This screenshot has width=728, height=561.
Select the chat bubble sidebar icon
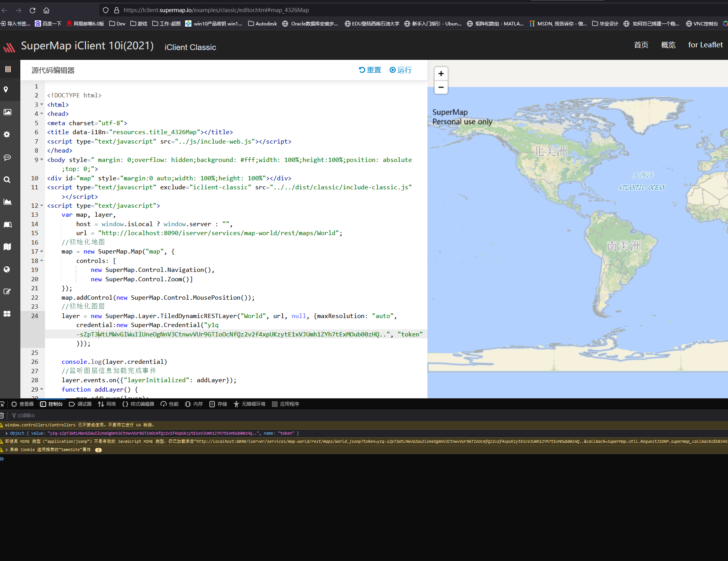click(x=7, y=157)
